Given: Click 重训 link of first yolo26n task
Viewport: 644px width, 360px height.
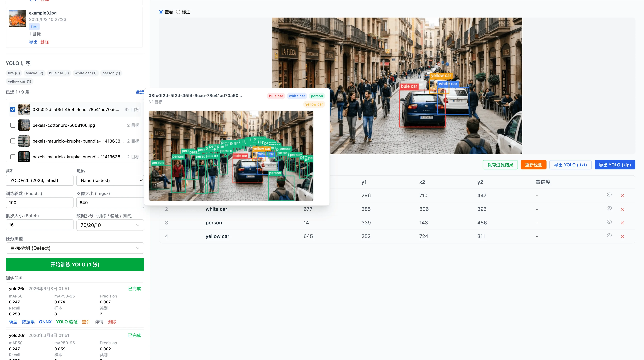Looking at the screenshot, I should click(x=86, y=322).
